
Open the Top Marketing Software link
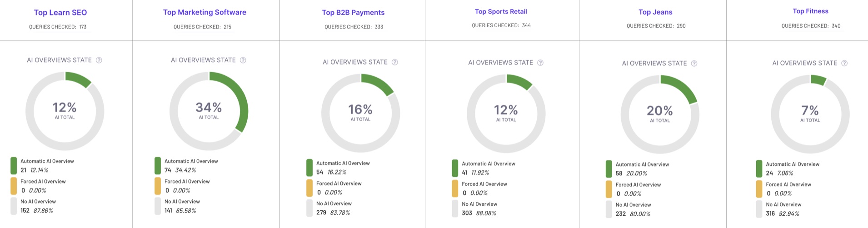(x=205, y=12)
